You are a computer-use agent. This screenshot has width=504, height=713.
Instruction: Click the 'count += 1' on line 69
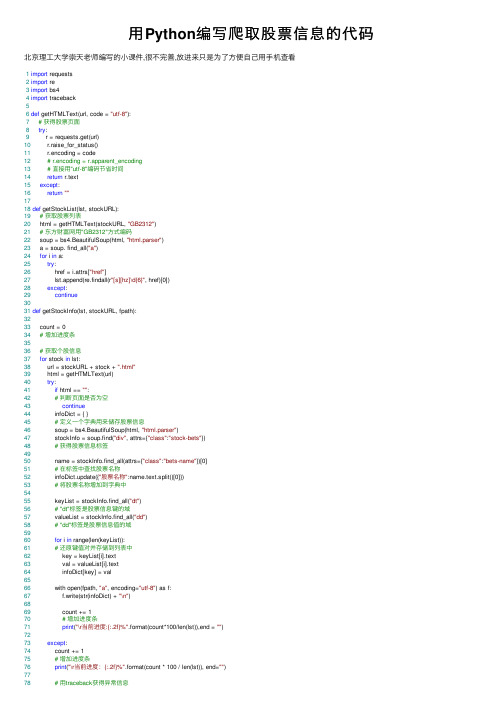pyautogui.click(x=77, y=612)
